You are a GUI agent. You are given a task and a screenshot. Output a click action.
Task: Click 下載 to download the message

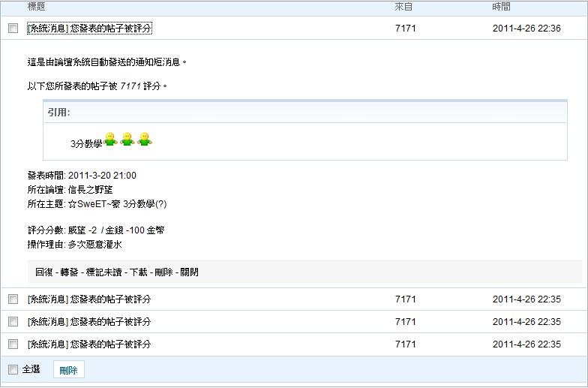(x=138, y=272)
